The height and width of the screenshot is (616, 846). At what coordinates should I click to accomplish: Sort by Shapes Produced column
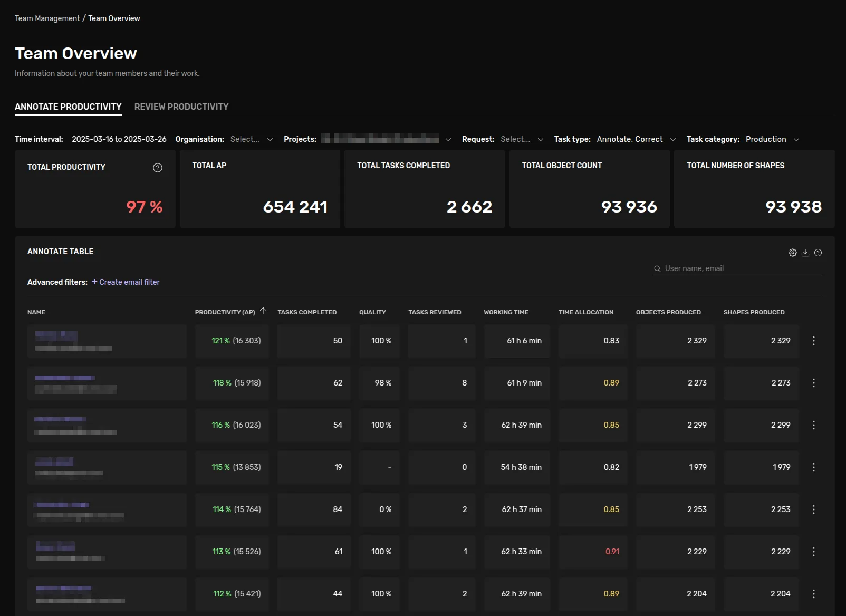click(x=754, y=312)
